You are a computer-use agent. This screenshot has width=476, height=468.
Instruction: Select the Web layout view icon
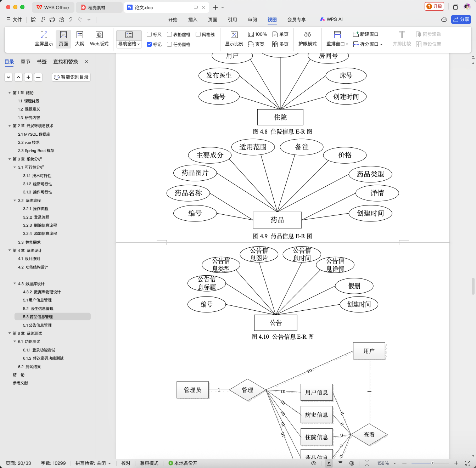(x=99, y=35)
